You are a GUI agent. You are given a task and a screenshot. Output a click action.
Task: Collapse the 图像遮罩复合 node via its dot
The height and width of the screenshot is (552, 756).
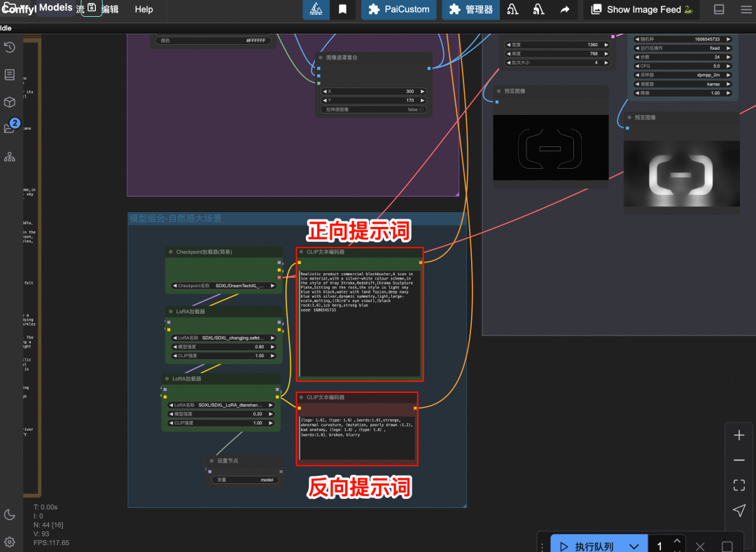321,57
